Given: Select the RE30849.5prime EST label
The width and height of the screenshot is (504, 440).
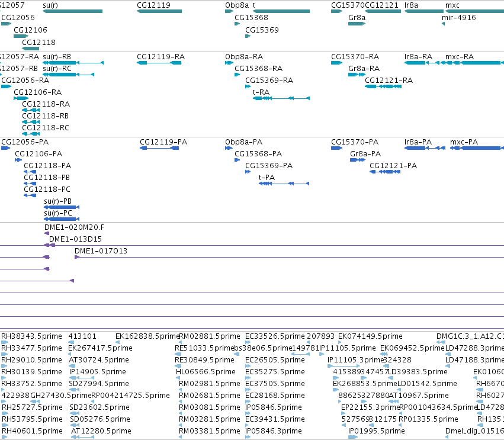Looking at the screenshot, I should pos(204,360).
